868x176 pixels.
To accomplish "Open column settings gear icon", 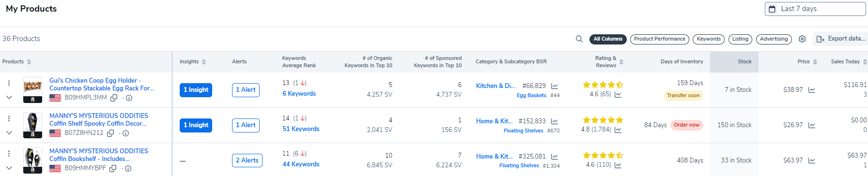I will pos(802,39).
